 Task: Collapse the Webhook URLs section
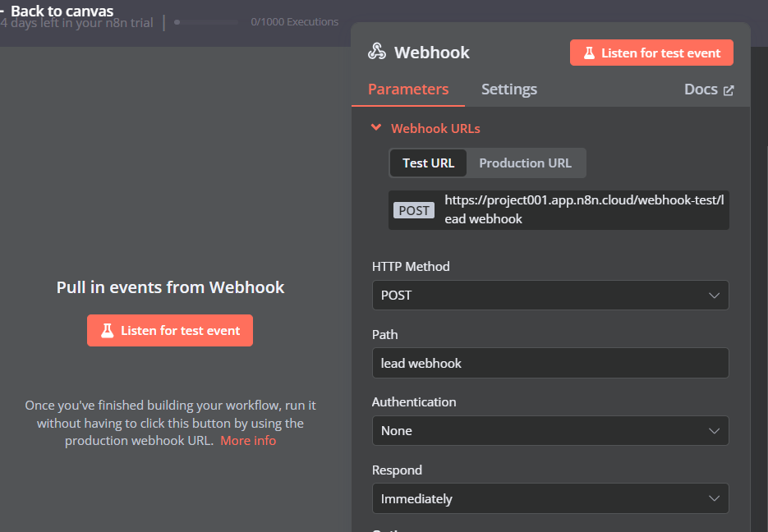click(x=376, y=128)
